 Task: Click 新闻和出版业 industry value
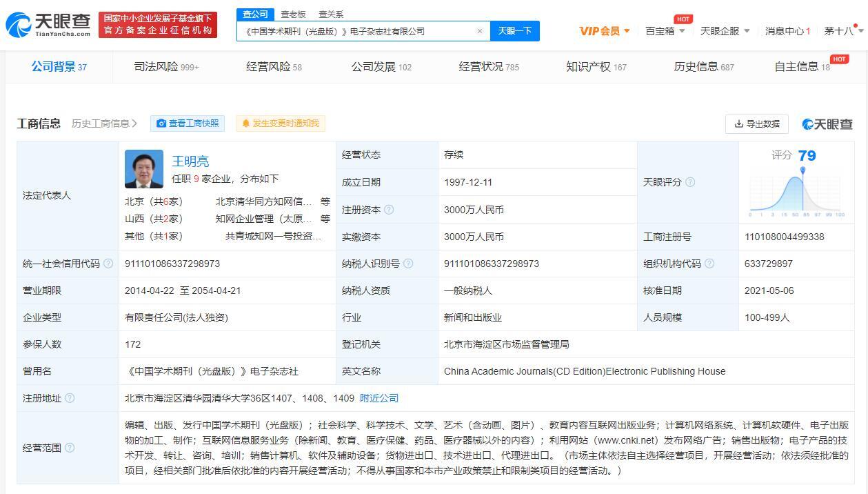[473, 317]
